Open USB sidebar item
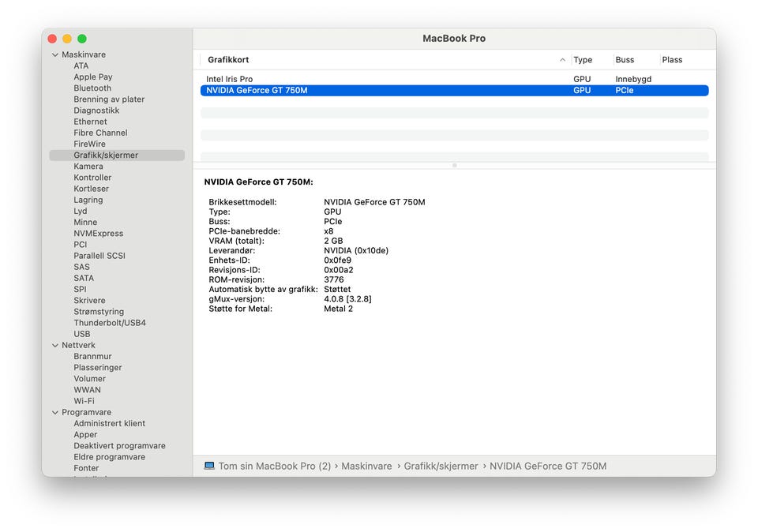This screenshot has height=532, width=758. point(81,334)
